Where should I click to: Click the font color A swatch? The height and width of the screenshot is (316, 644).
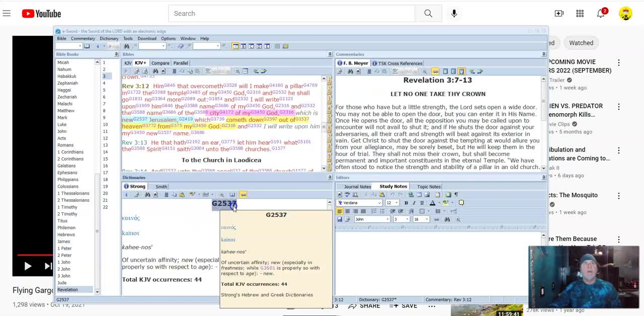point(432,203)
